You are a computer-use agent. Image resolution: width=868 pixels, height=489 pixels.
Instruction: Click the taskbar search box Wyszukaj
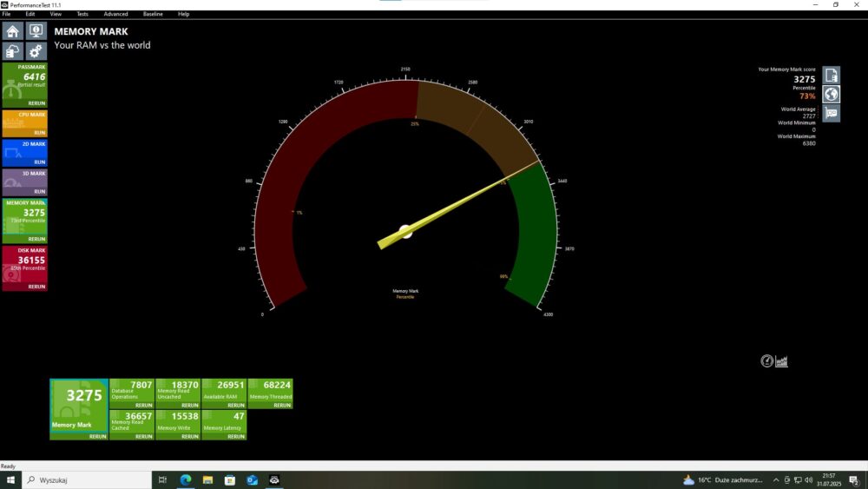pyautogui.click(x=87, y=479)
